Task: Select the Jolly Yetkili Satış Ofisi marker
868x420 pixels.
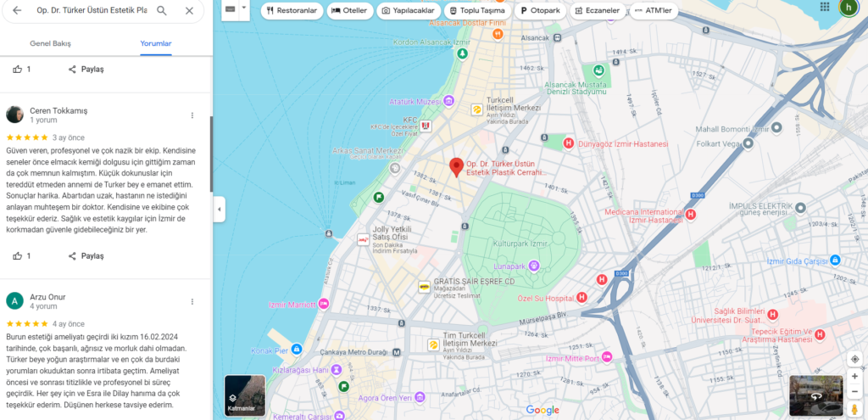Action: pos(363,240)
